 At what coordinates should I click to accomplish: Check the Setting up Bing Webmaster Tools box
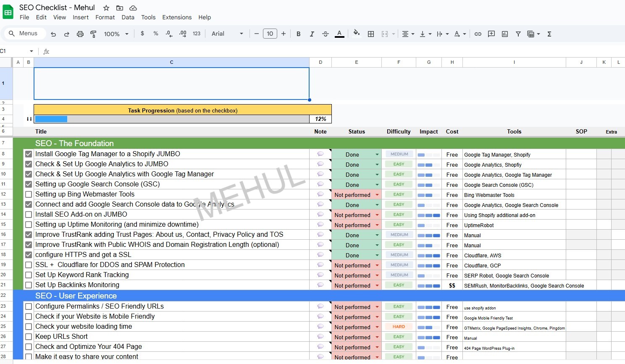[28, 194]
